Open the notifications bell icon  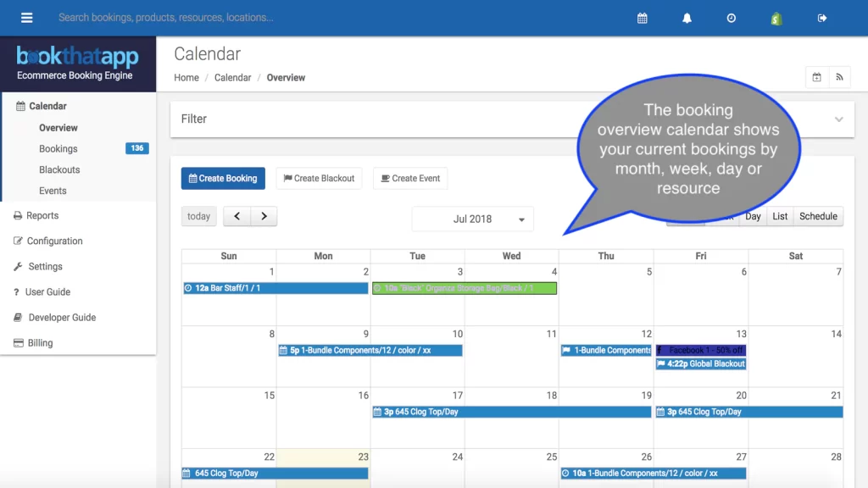click(x=687, y=19)
